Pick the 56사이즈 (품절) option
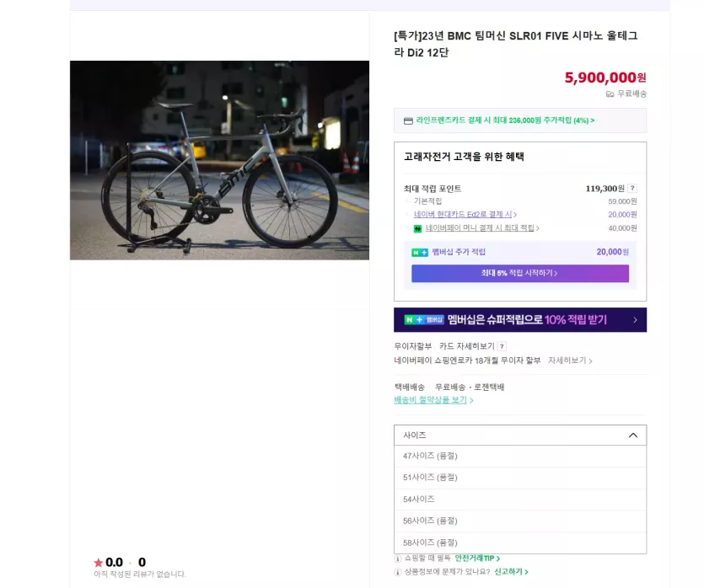 click(520, 521)
